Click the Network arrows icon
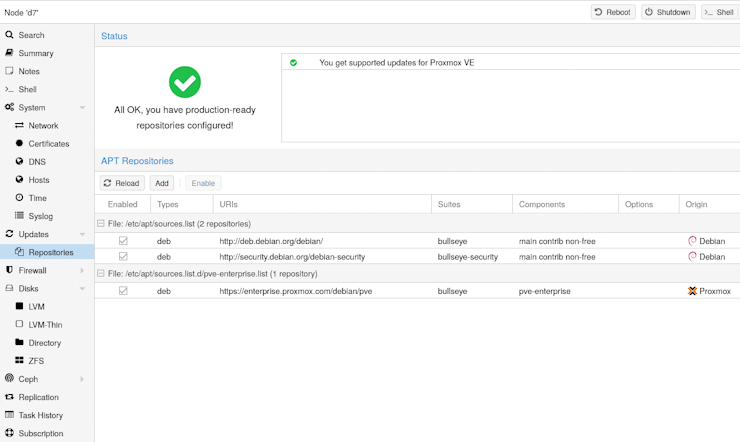 point(19,125)
